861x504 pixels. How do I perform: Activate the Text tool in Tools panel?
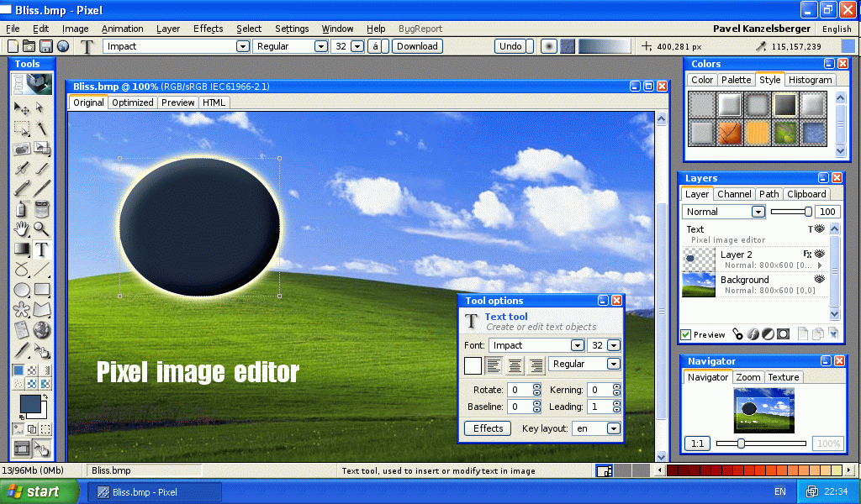click(42, 249)
